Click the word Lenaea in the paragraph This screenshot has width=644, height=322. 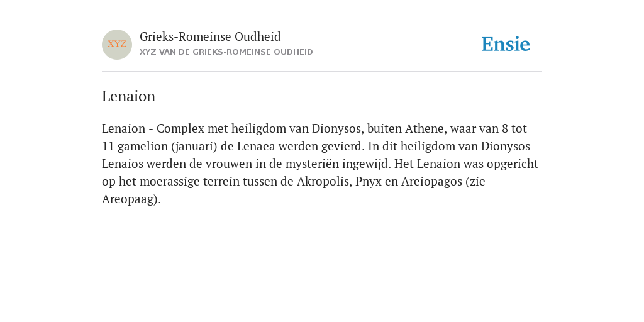256,146
